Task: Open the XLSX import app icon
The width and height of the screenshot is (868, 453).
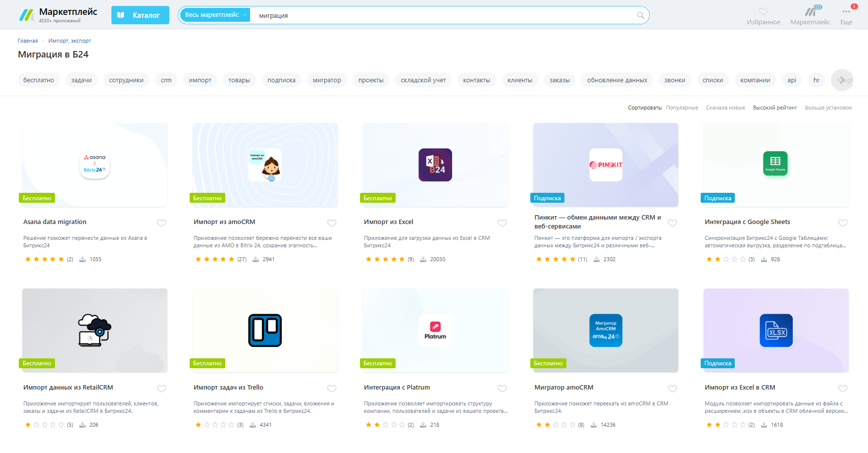Action: [776, 330]
